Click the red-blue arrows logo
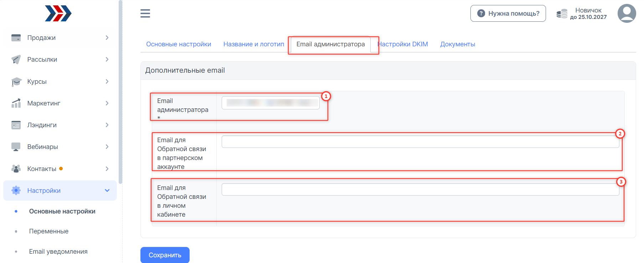The height and width of the screenshot is (263, 644). 58,14
